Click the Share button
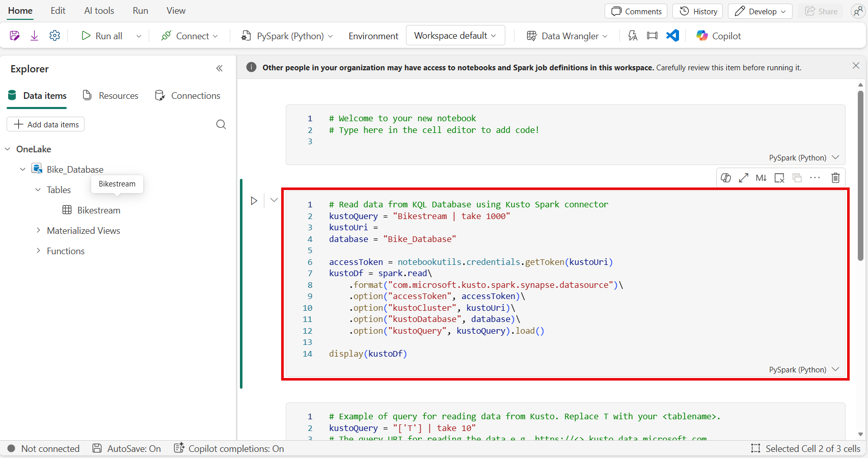The image size is (868, 458). (x=821, y=11)
